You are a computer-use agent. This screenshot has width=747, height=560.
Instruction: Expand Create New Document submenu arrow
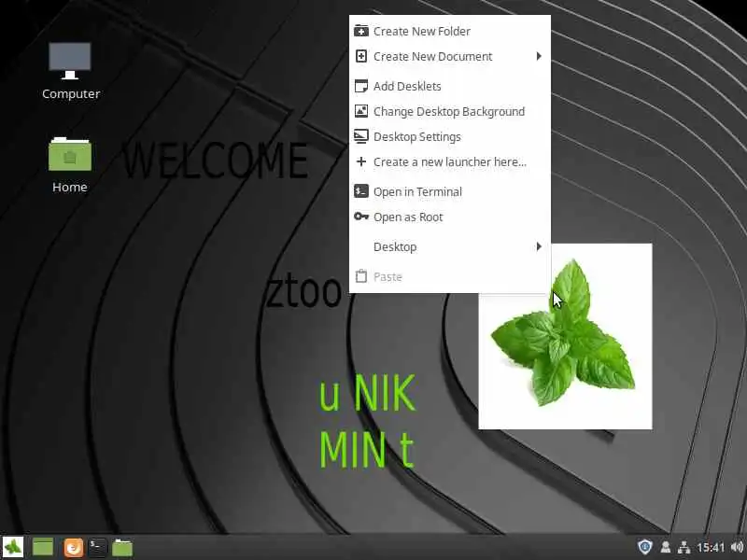[x=539, y=56]
